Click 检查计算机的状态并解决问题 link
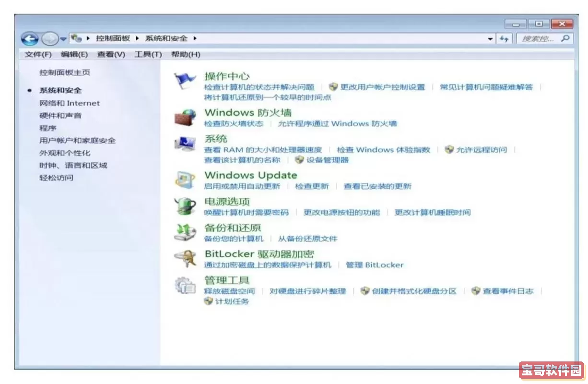588x384 pixels. (259, 87)
